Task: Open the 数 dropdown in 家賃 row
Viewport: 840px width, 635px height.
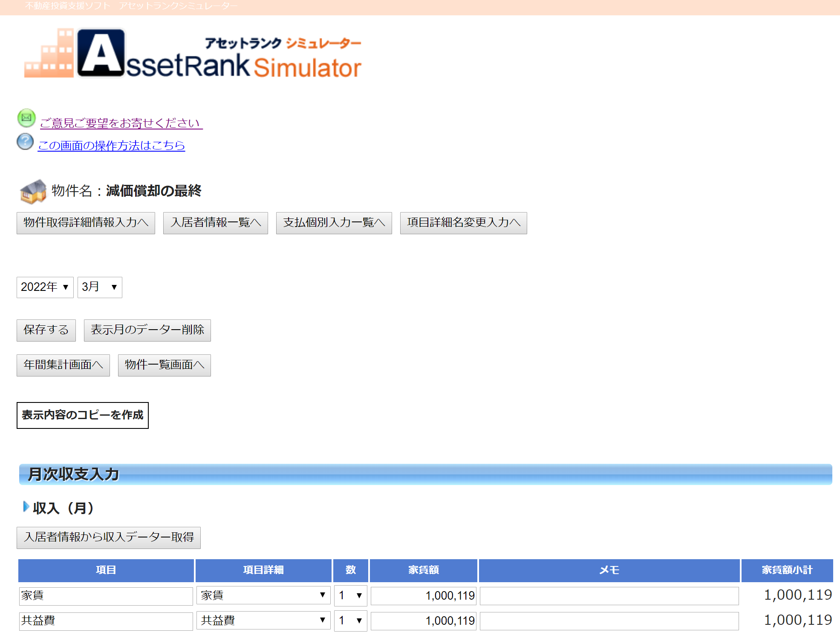Action: point(350,595)
